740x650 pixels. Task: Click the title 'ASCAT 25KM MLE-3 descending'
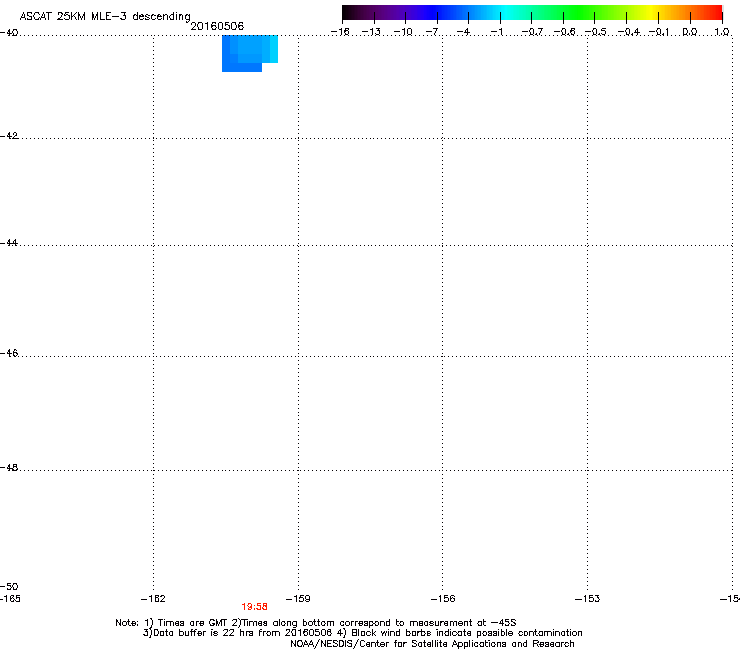click(105, 17)
